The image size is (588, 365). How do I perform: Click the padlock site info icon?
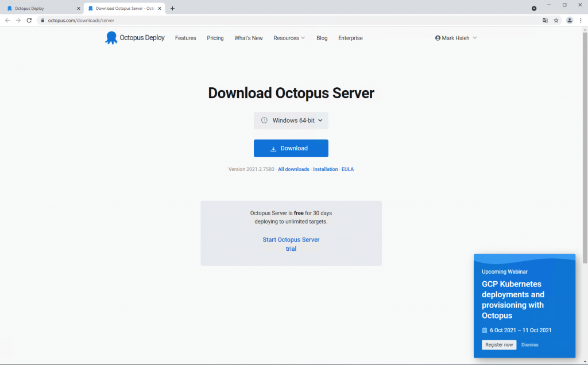(x=42, y=20)
